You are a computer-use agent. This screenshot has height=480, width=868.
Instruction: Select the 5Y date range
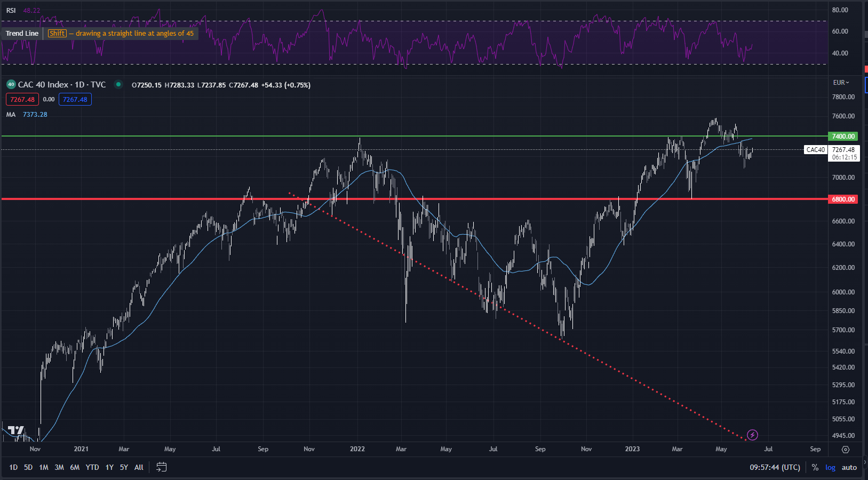coord(124,467)
